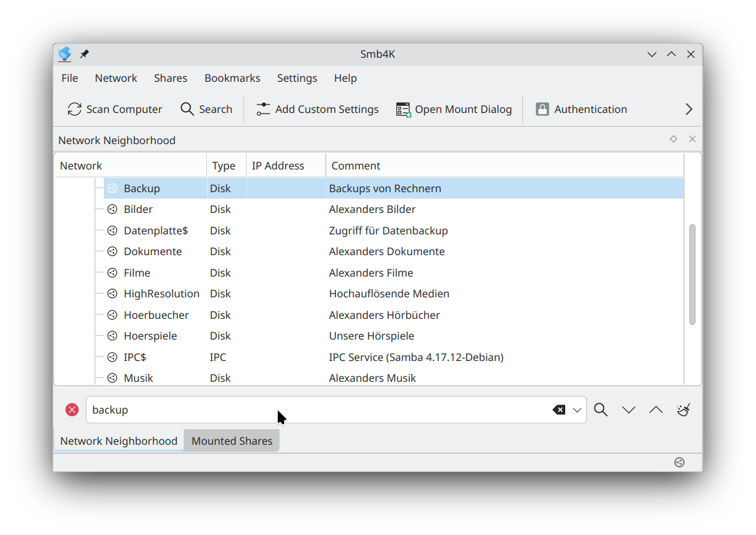Start search with magnifier icon

coord(601,410)
